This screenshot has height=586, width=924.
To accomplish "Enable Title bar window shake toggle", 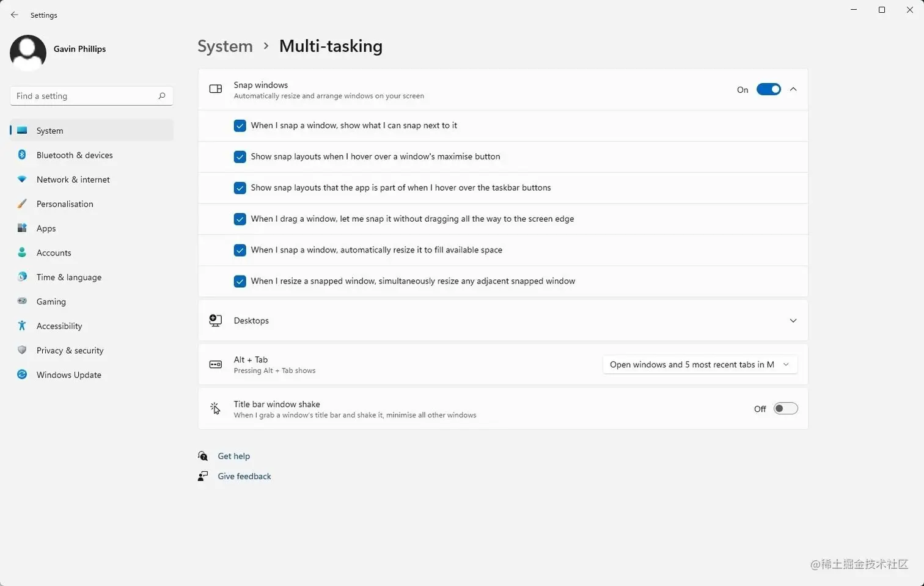I will coord(786,409).
